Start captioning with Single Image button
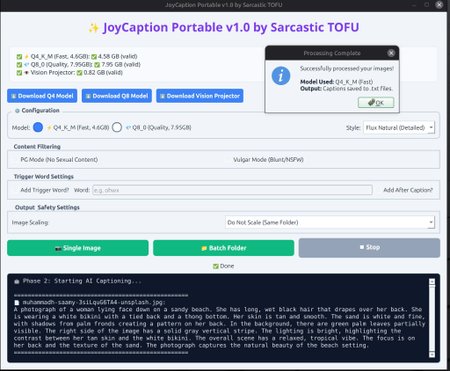The width and height of the screenshot is (450, 371). click(x=78, y=248)
